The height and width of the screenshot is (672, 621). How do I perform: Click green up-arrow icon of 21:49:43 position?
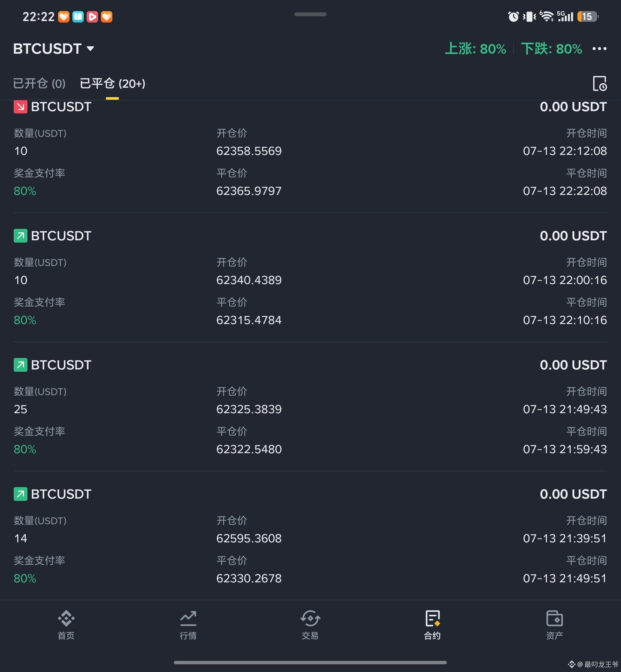click(x=21, y=365)
